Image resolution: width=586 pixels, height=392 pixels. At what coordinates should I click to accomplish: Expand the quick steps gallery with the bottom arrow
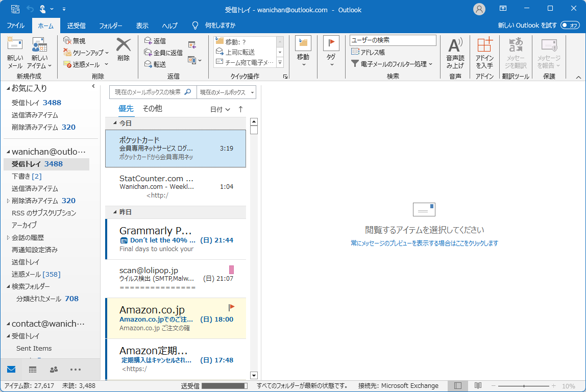coord(280,62)
